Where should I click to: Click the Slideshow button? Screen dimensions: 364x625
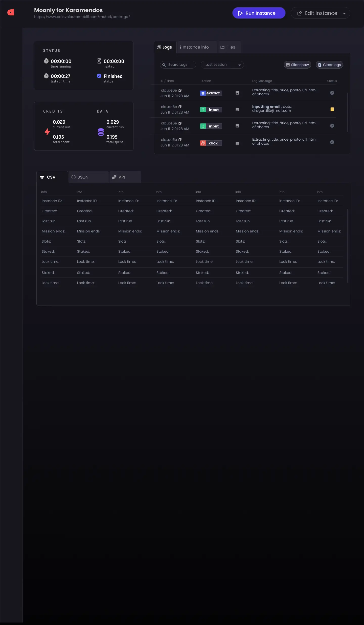298,65
